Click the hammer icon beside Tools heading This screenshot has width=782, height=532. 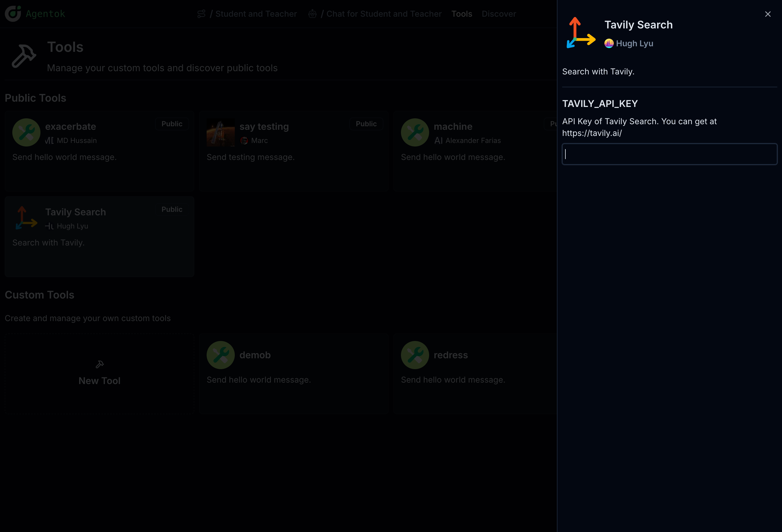coord(23,56)
